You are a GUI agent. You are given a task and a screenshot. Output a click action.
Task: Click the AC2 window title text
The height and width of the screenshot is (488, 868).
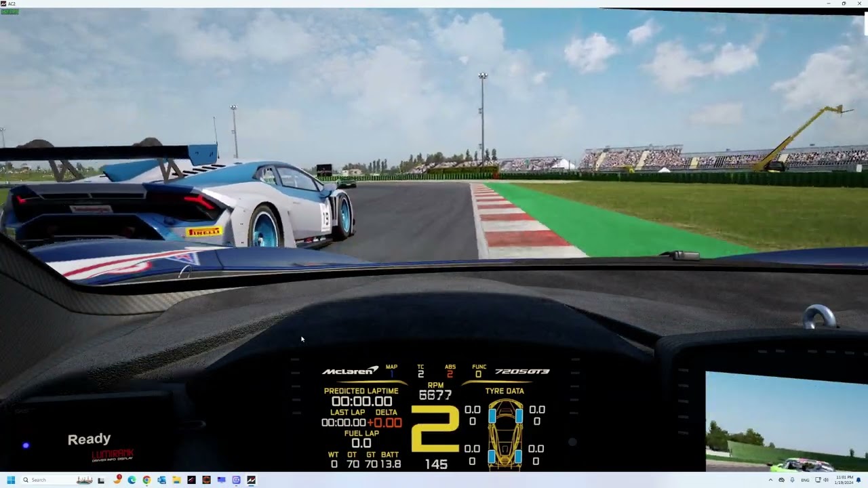[12, 3]
